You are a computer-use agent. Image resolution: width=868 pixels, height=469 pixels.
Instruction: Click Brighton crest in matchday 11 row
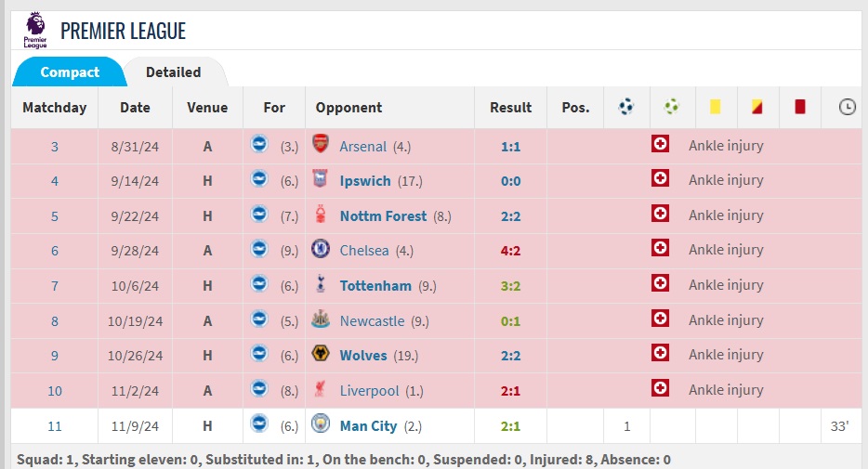[259, 424]
